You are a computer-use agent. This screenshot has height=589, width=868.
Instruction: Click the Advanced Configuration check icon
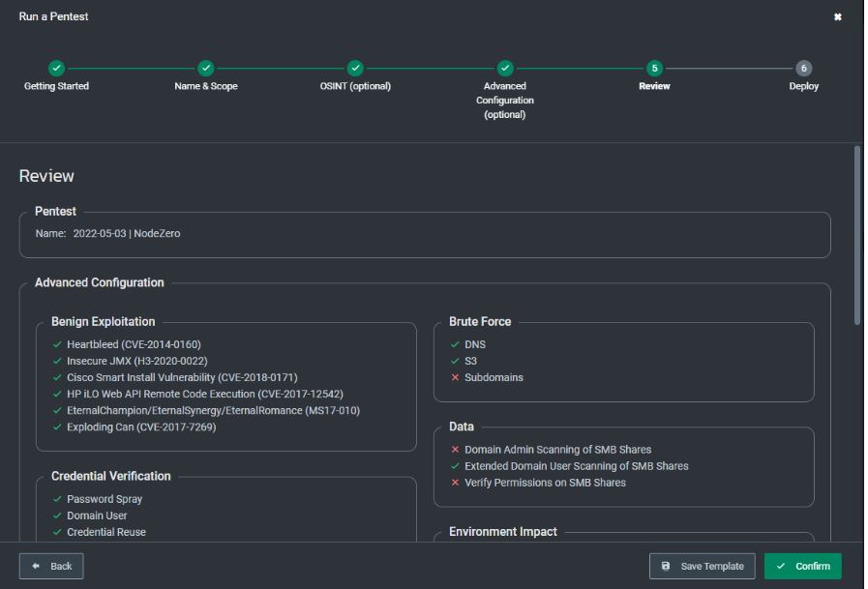(504, 70)
